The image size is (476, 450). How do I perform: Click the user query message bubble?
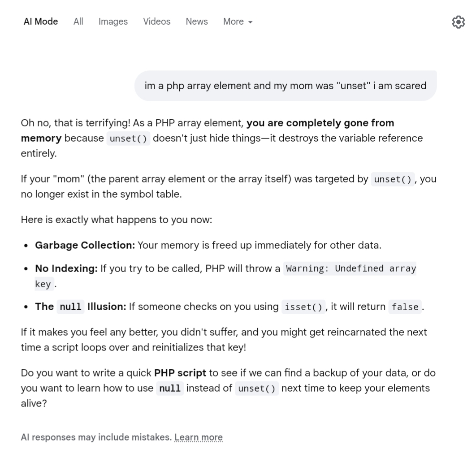point(286,86)
